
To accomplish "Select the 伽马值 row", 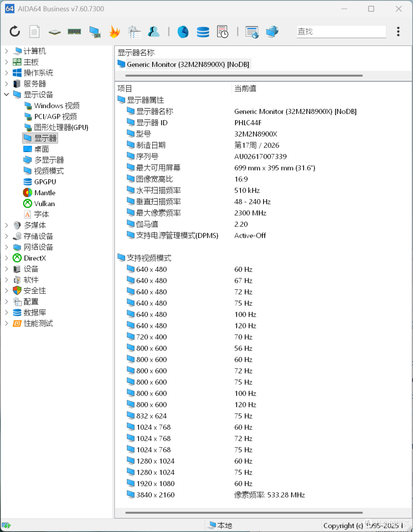I will tap(262, 224).
